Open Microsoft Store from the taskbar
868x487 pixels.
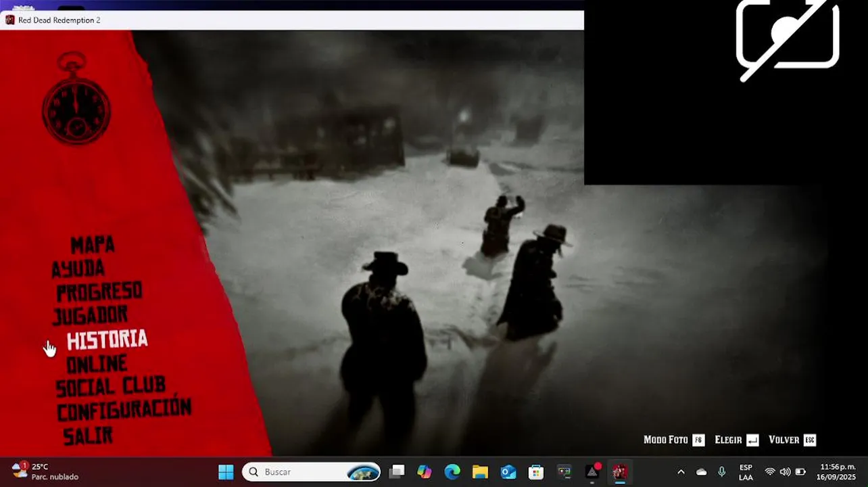click(x=536, y=471)
